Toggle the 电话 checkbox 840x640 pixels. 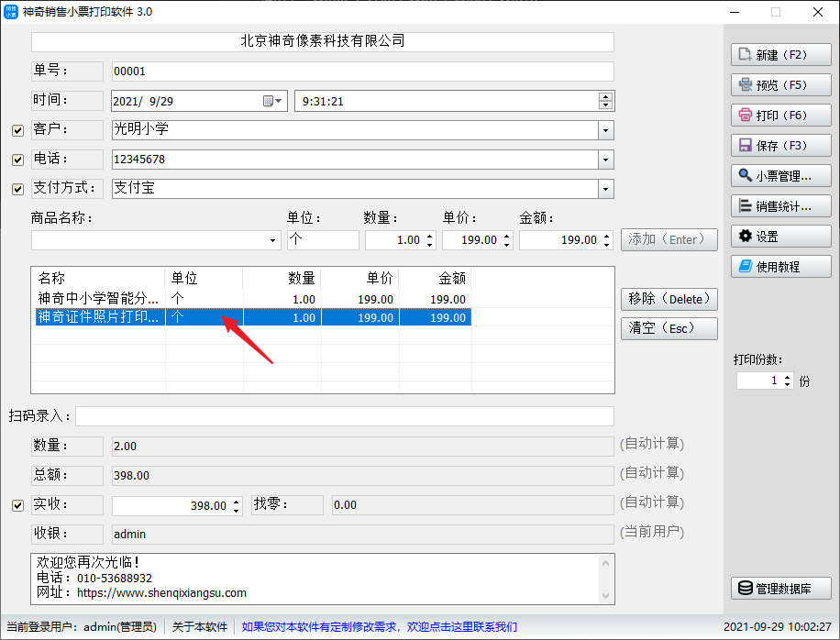(17, 160)
